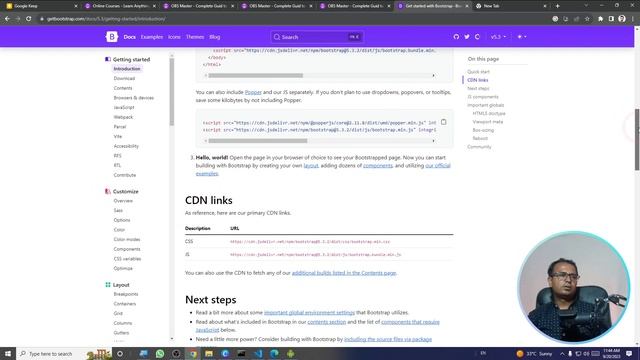Open the color theme toggle dropdown
640x360 pixels.
point(522,37)
